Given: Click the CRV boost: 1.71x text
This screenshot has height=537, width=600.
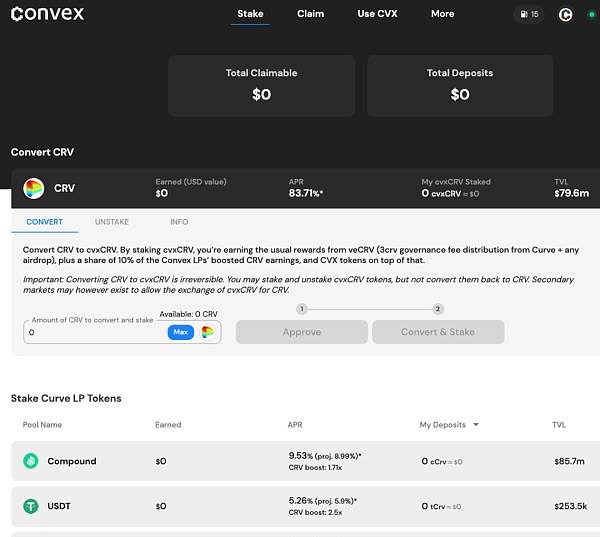Looking at the screenshot, I should [x=315, y=467].
